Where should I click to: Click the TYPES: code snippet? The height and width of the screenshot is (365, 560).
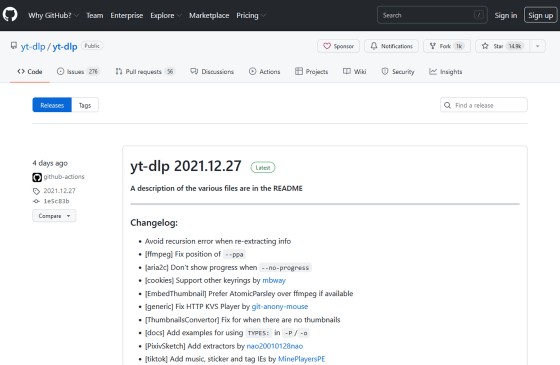[x=258, y=333]
